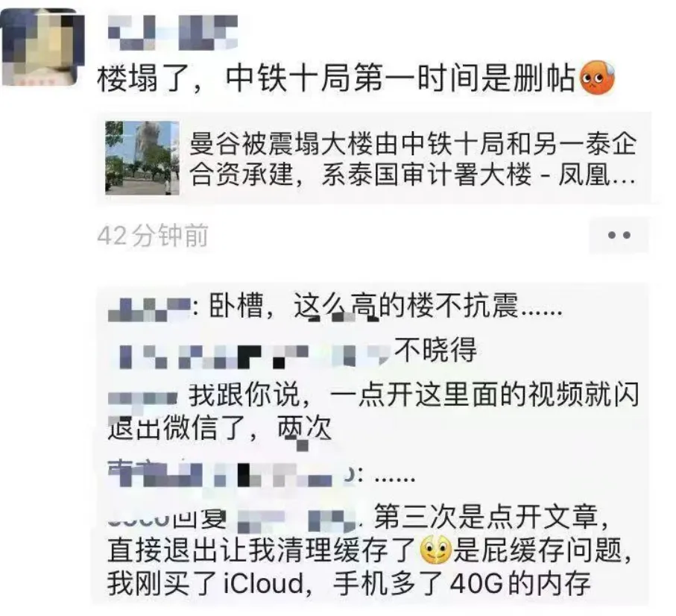Select the post text 楼塌了，中铁十局第一时间是删帖
This screenshot has height=616, width=676.
(337, 78)
